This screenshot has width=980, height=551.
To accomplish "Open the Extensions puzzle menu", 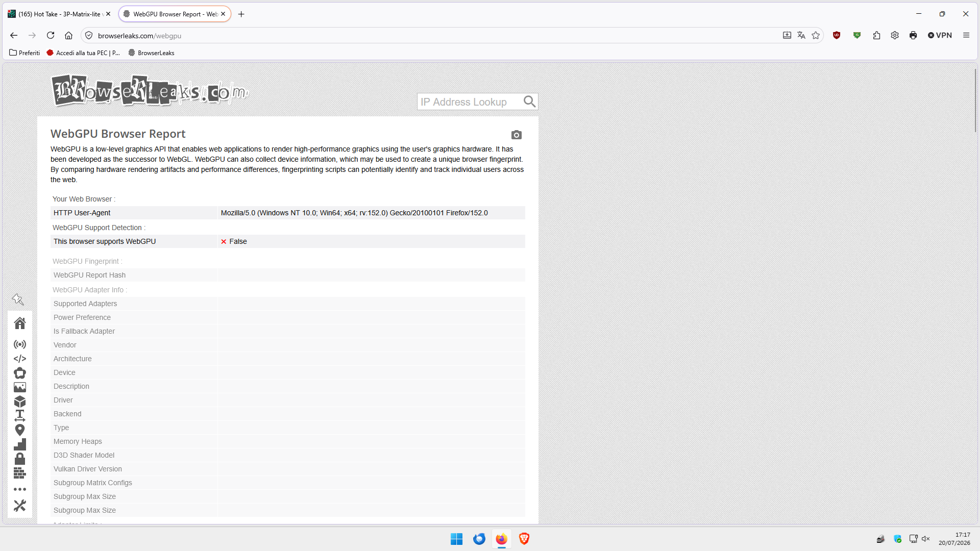I will pyautogui.click(x=876, y=36).
